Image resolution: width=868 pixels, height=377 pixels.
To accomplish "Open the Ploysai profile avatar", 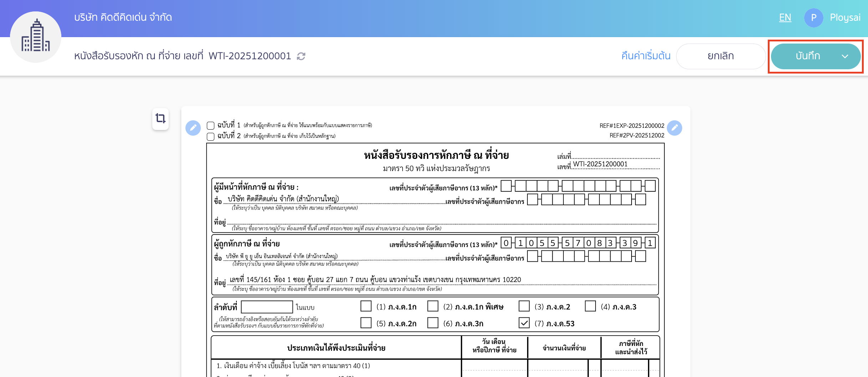I will tap(814, 17).
